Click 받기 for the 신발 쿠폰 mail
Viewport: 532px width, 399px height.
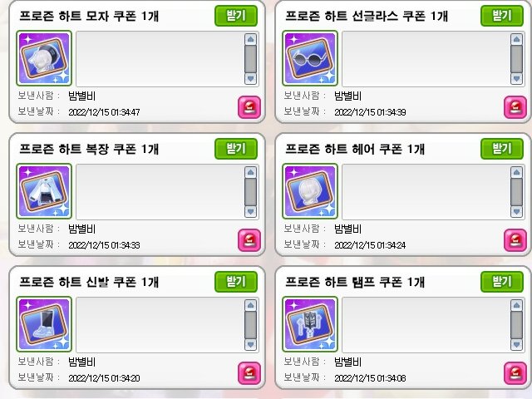click(236, 282)
